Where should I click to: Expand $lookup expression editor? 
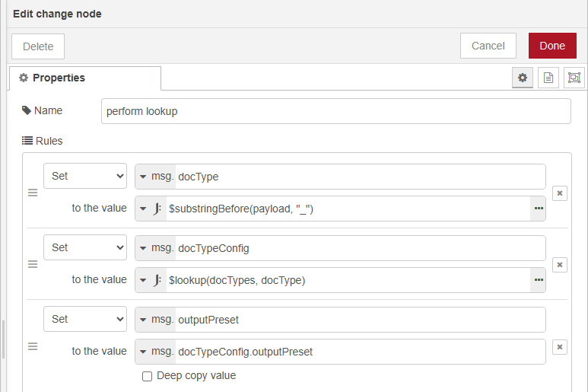point(539,280)
